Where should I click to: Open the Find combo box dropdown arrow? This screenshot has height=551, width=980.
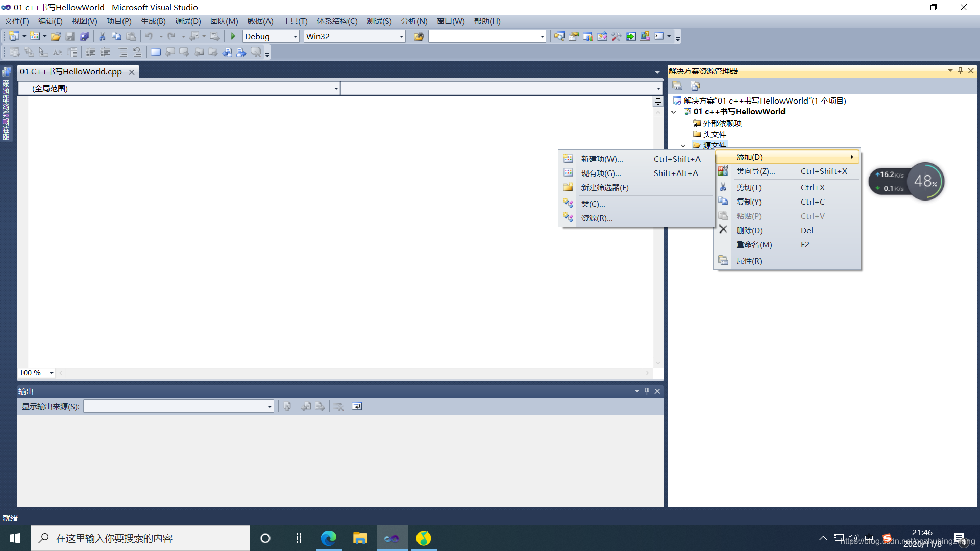(542, 36)
